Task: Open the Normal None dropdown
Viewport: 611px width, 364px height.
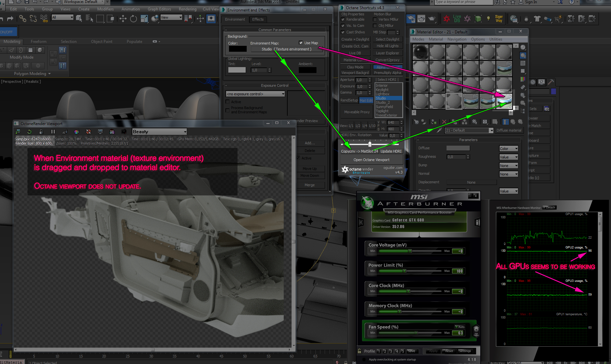Action: click(x=508, y=174)
